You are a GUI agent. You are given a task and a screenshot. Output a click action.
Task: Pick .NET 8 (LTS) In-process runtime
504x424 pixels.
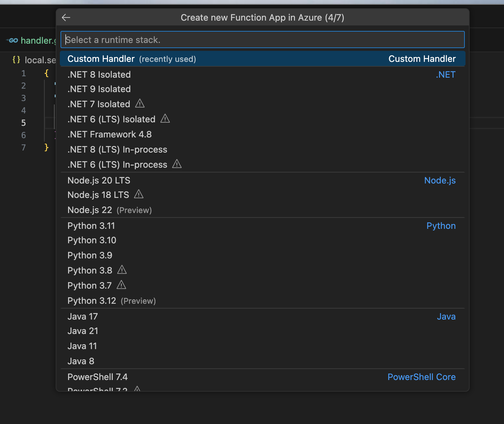pos(263,149)
